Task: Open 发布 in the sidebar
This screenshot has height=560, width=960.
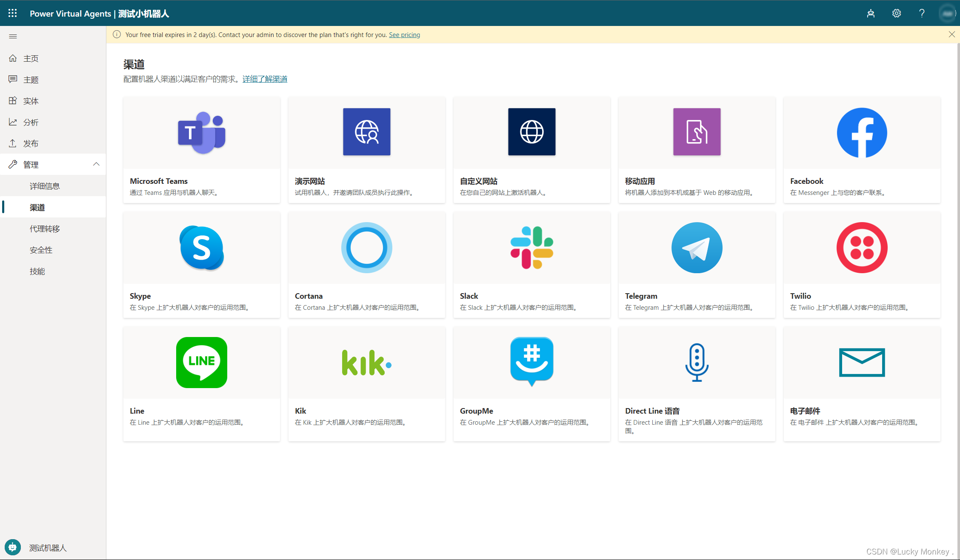Action: [x=53, y=143]
